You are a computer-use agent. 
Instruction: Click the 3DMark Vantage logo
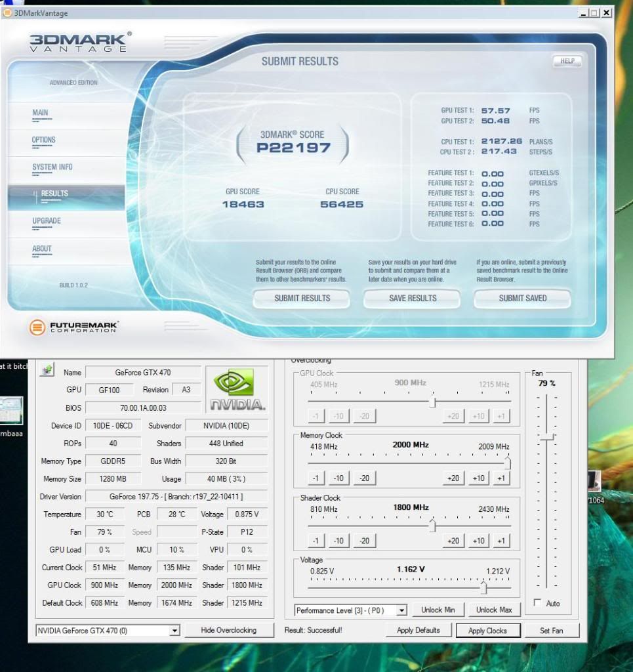[x=80, y=42]
